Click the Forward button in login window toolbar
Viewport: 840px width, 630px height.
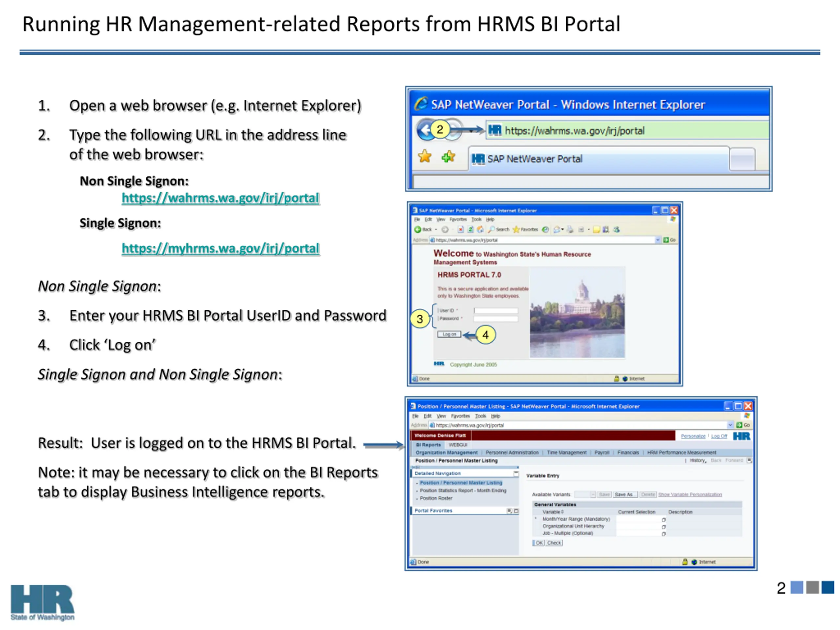446,229
